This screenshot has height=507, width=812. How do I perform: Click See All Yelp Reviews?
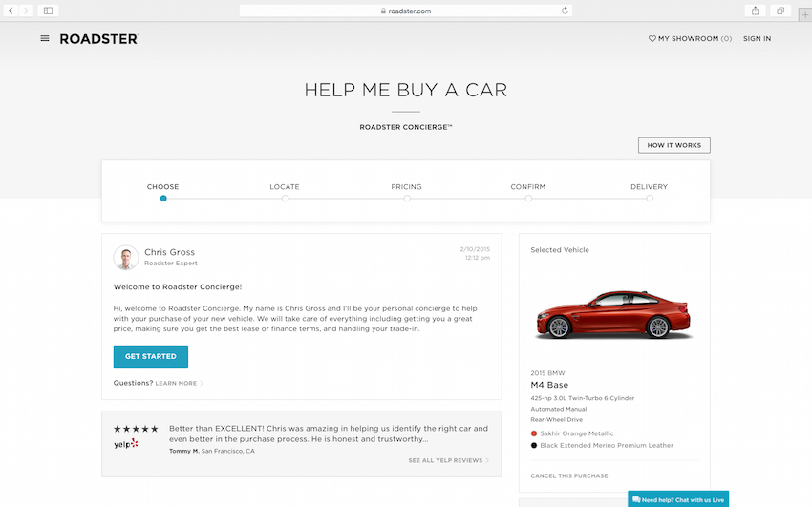(448, 460)
